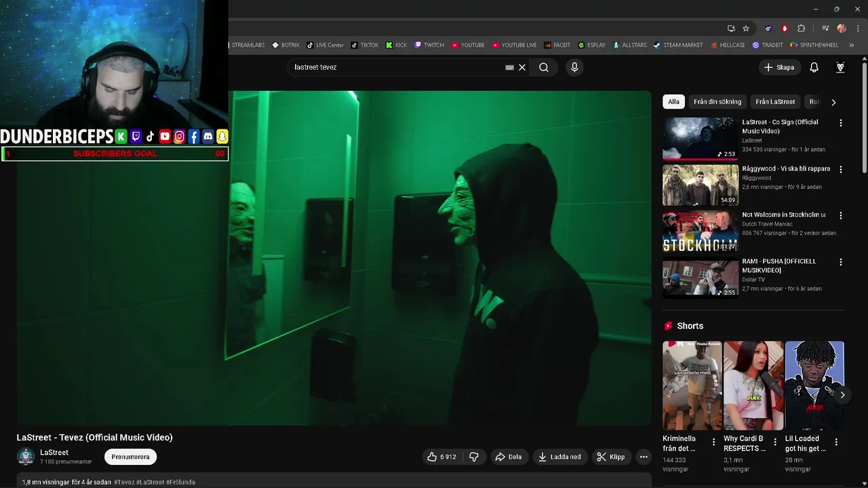Screen dimensions: 868x488
Task: Open the BOTRIX bookmark
Action: pos(285,45)
